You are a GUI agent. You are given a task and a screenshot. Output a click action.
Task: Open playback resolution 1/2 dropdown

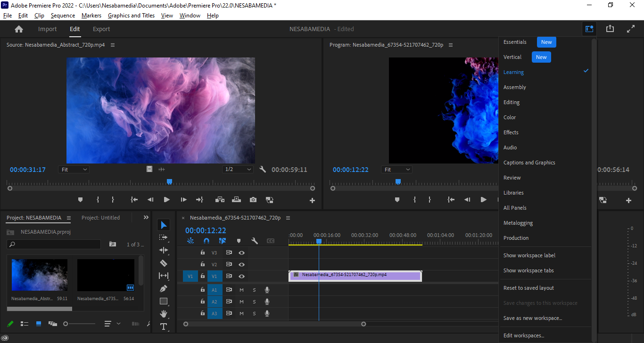coord(238,169)
